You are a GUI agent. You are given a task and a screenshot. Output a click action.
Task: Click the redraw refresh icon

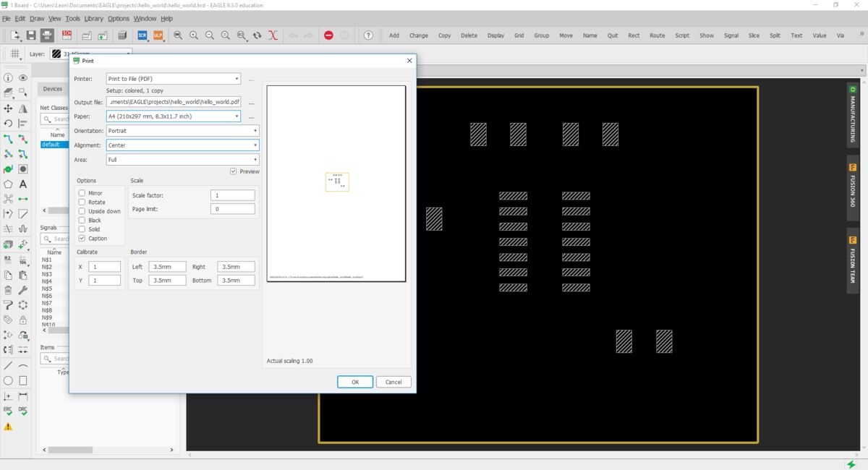257,35
